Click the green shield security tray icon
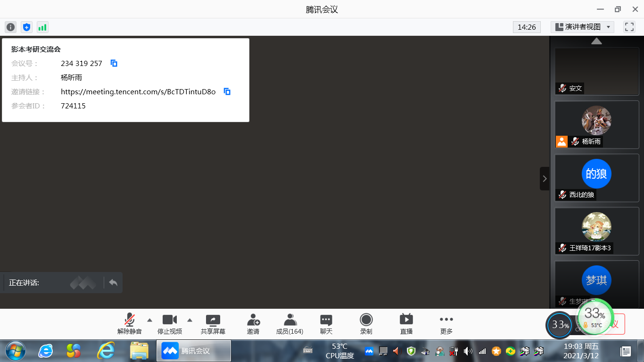 (x=411, y=351)
